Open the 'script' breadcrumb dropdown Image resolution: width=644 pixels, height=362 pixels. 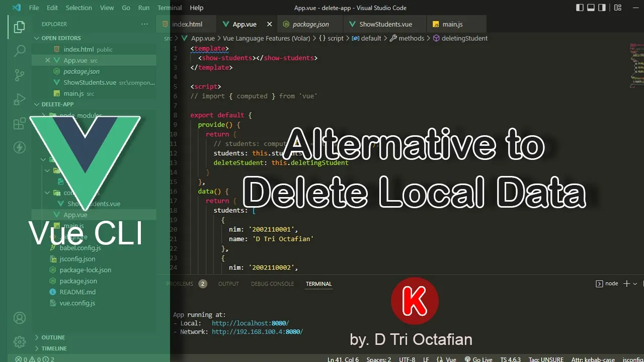click(x=332, y=38)
